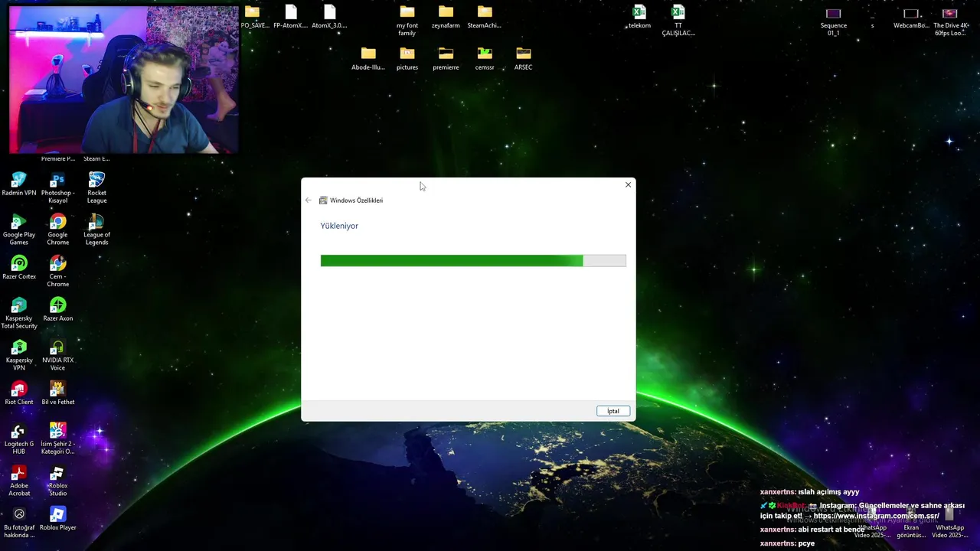
Task: Select the AtomX_3.0 file icon
Action: coord(329,16)
